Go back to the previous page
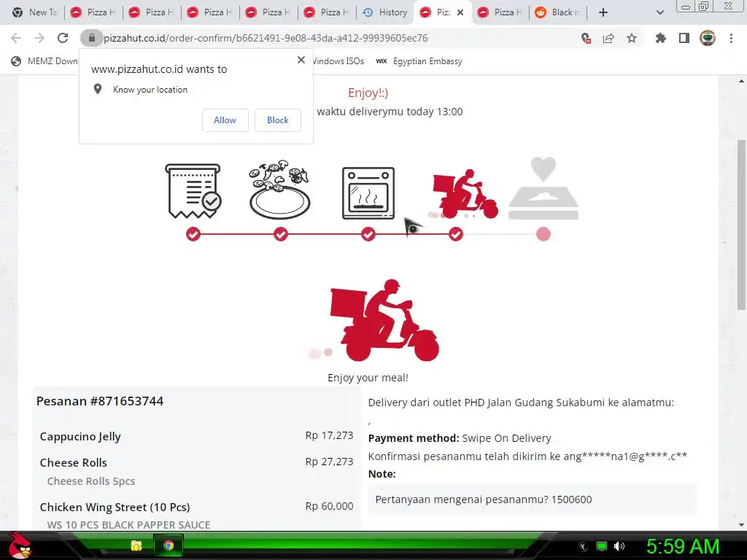747x560 pixels. click(16, 38)
